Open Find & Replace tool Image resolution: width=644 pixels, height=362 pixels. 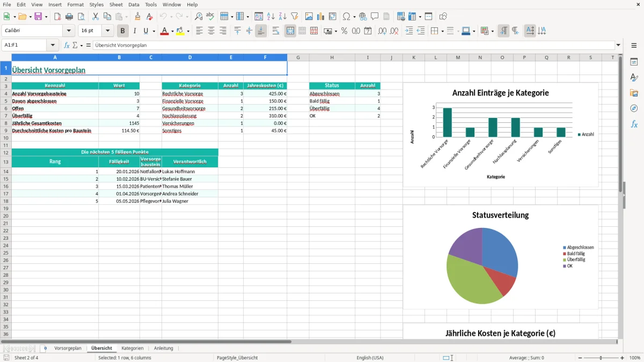tap(198, 17)
